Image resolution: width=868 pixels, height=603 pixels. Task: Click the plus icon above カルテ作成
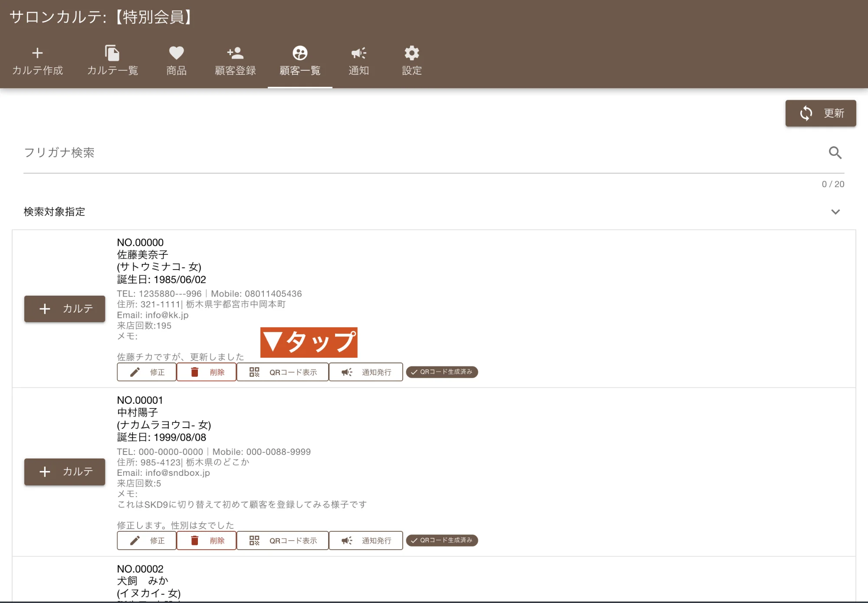pyautogui.click(x=37, y=53)
